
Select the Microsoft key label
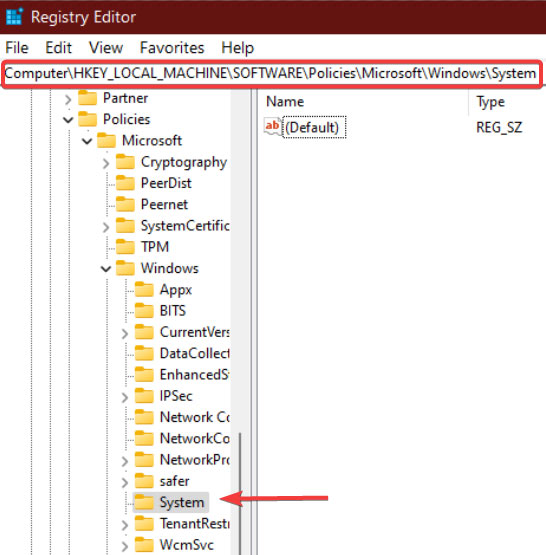click(152, 141)
